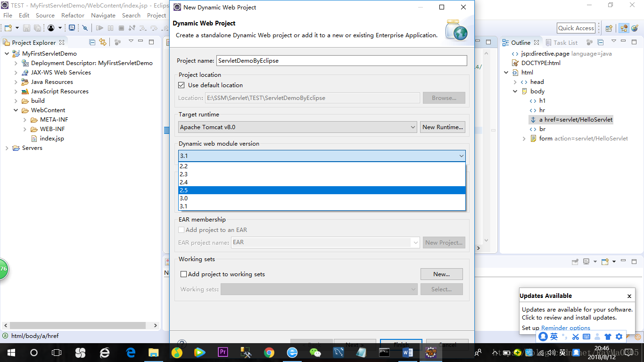
Task: Collapse the body node in Outline
Action: [515, 91]
